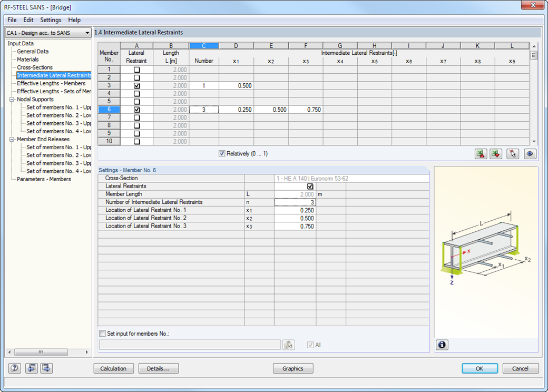
Task: Select Intermediate Lateral Restraints in navigator
Action: pos(54,75)
